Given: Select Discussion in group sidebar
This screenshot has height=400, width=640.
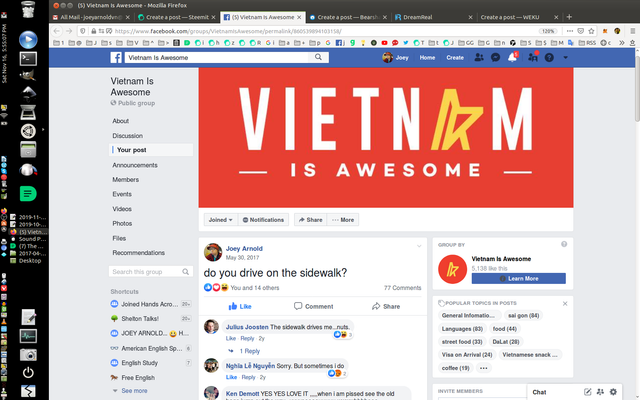Looking at the screenshot, I should (x=127, y=136).
